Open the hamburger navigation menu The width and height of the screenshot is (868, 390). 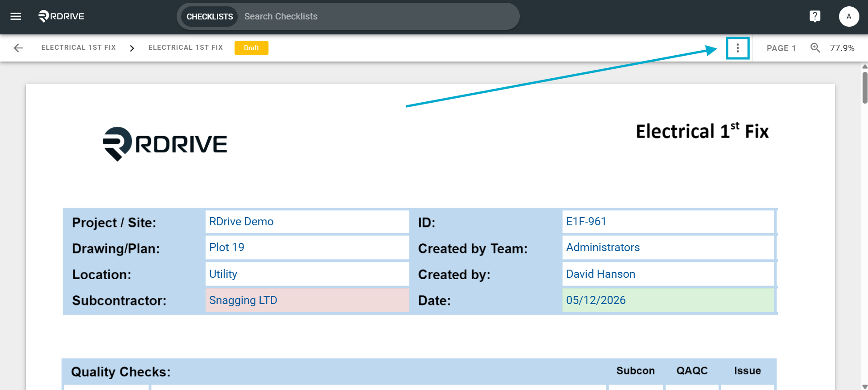(x=16, y=16)
